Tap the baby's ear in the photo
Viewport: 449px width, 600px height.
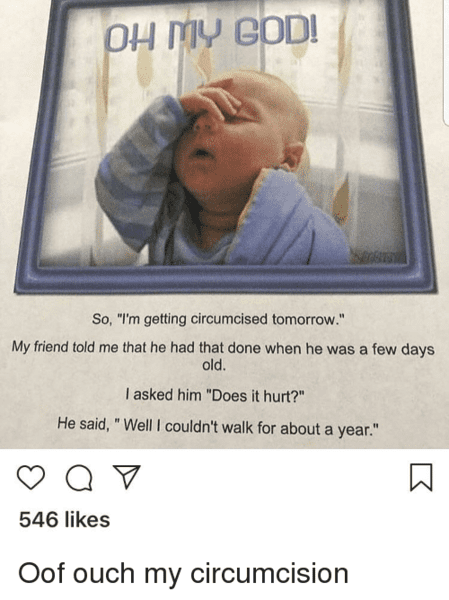coord(294,155)
